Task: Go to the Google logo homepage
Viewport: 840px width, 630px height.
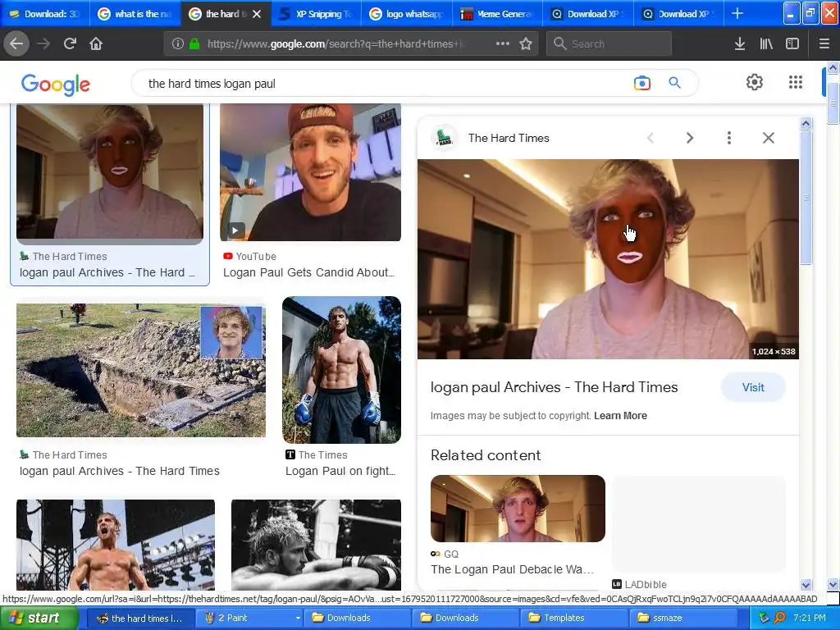Action: [56, 84]
